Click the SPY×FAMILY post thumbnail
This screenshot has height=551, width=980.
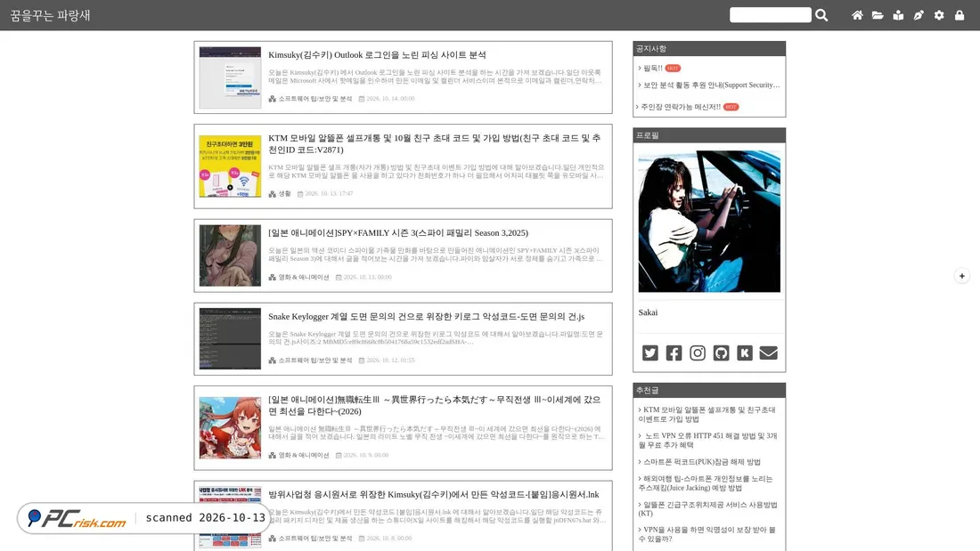tap(230, 255)
